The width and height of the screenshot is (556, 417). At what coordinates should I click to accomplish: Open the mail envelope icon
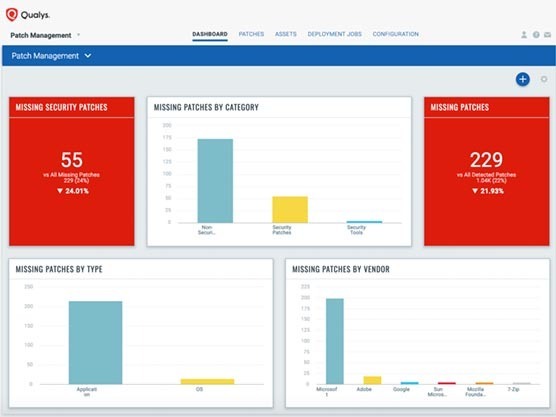(547, 35)
